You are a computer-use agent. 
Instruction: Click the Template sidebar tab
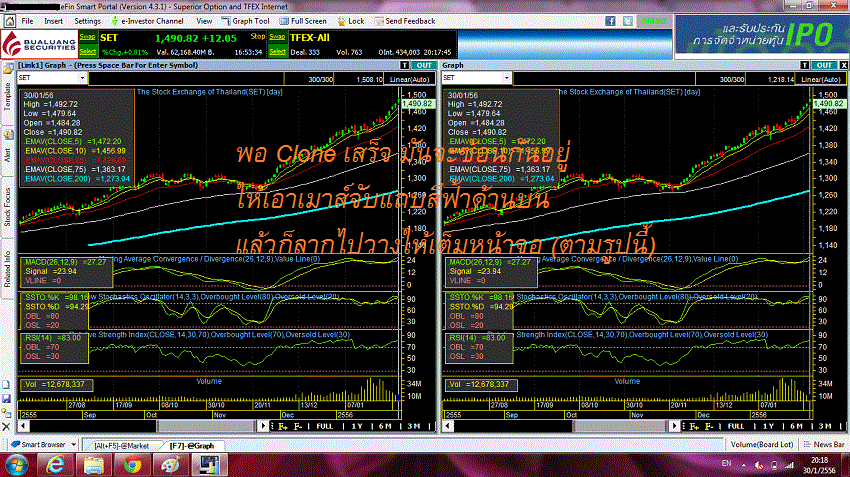8,96
